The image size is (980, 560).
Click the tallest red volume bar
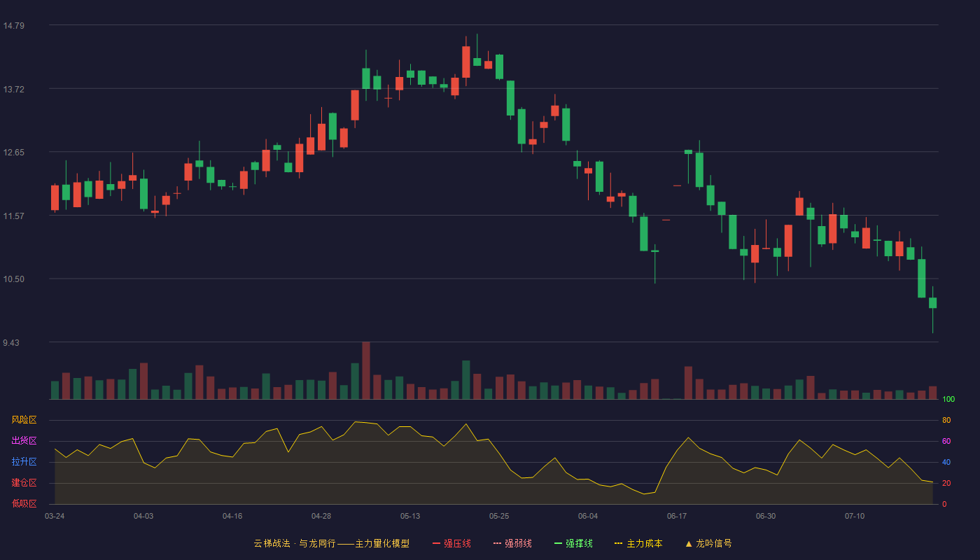point(366,370)
